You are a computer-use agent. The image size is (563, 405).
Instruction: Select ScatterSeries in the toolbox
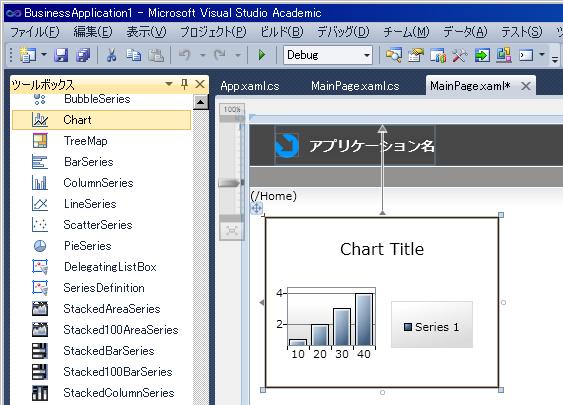click(x=101, y=225)
